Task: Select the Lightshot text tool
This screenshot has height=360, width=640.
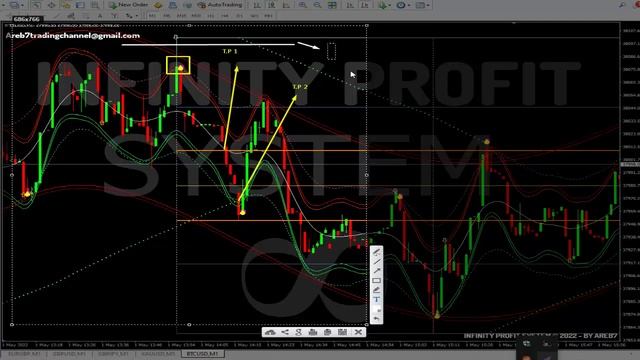Action: 376,300
